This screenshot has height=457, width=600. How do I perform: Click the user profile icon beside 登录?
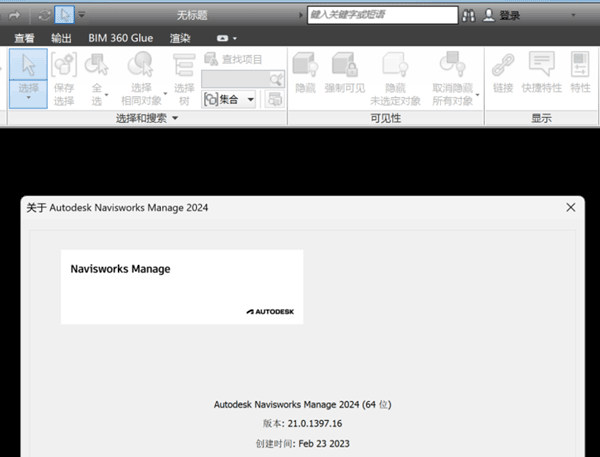(x=489, y=15)
